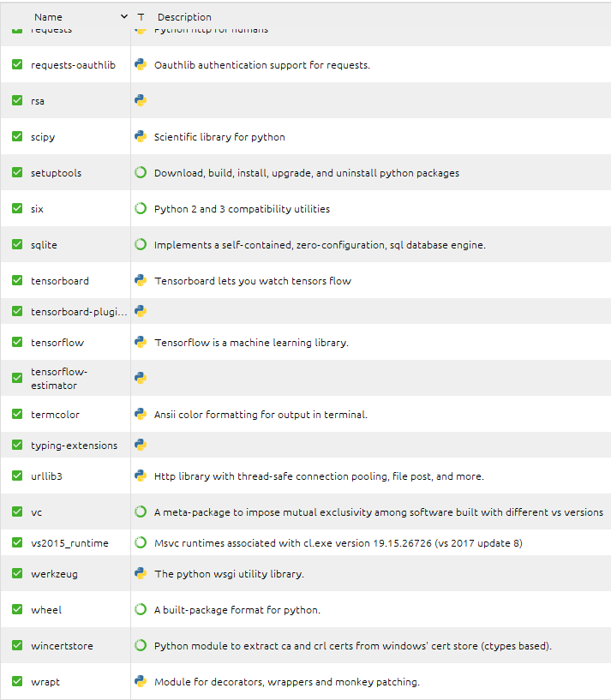
Task: Click the Python icon for tensorflow-estimator
Action: click(141, 378)
